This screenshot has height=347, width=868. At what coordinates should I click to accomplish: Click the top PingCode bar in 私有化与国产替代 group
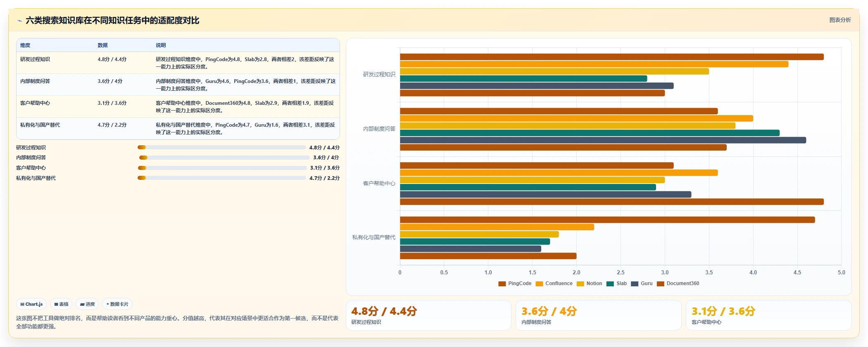[607, 220]
